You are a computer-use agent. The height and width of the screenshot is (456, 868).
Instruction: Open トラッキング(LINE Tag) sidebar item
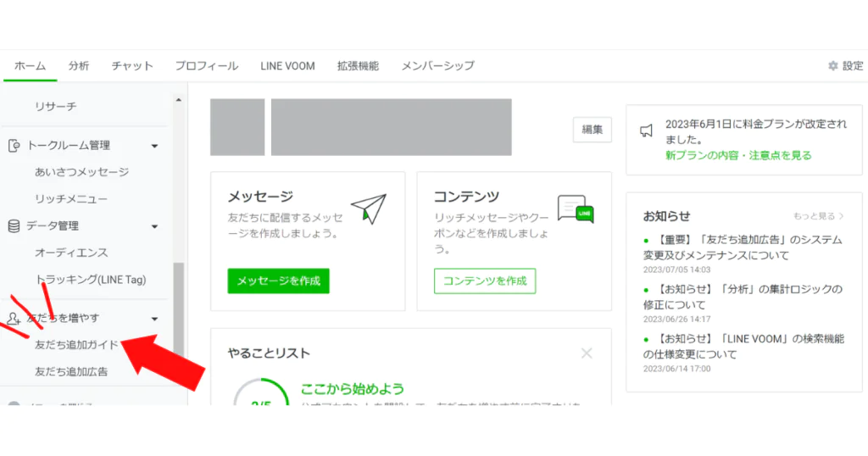pos(90,280)
